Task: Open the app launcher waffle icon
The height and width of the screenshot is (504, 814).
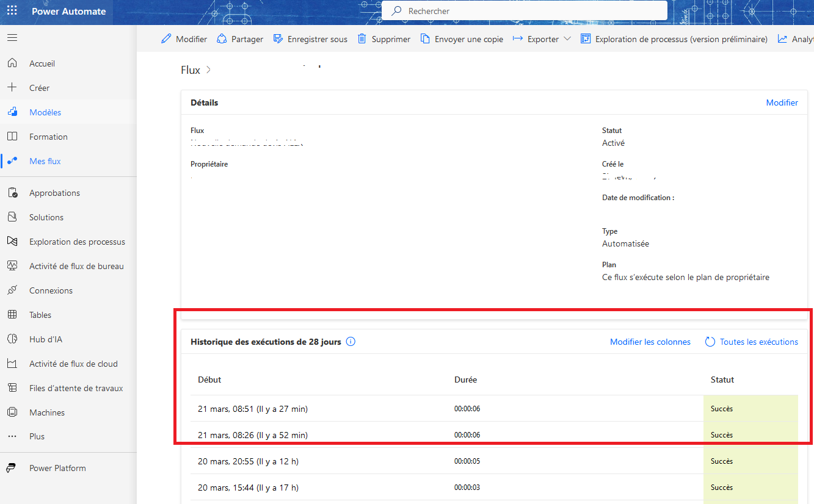Action: [x=12, y=12]
